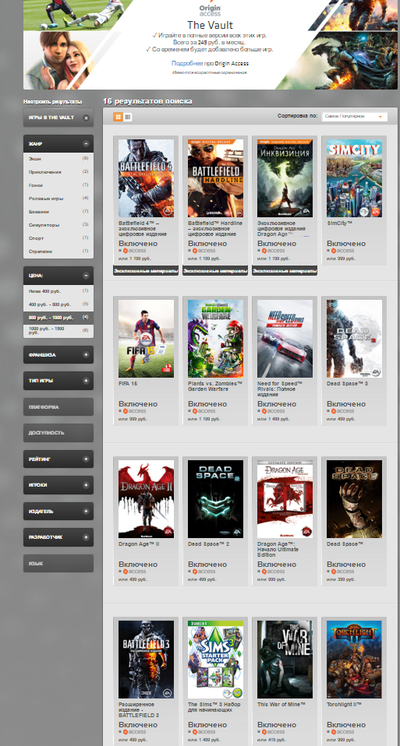Deselect highlighted 800 руб. - 1000 руб. range

coord(58,317)
